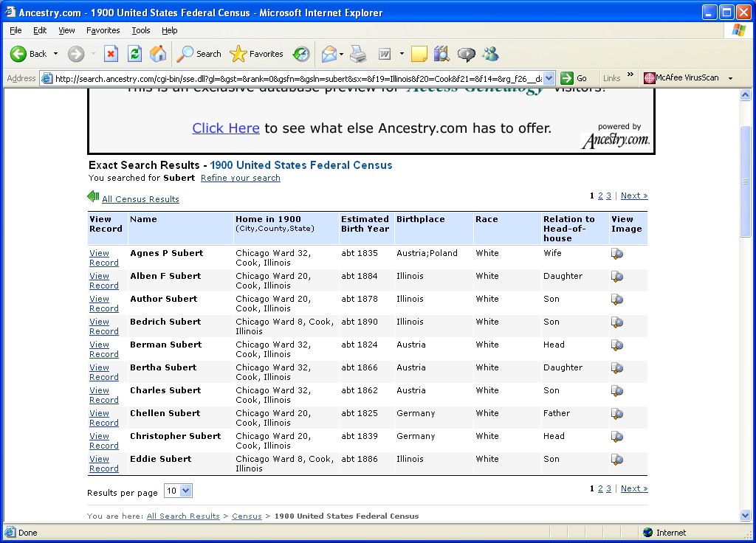Print the page with the printer icon

click(x=358, y=54)
